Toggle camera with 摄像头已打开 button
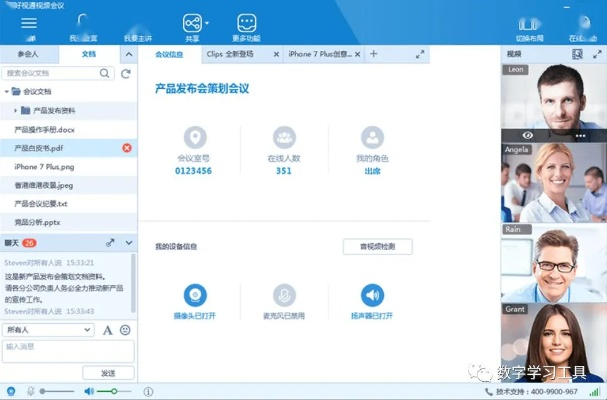Image resolution: width=607 pixels, height=400 pixels. pyautogui.click(x=196, y=295)
